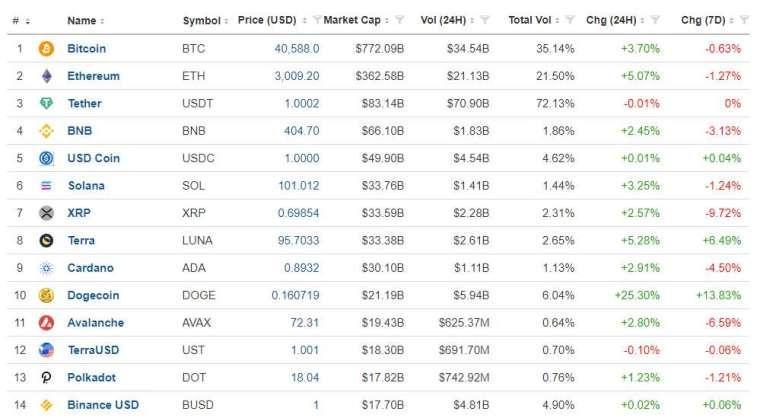Screen dimensions: 760x418
Task: Sort by Symbol column header
Action: tap(205, 20)
